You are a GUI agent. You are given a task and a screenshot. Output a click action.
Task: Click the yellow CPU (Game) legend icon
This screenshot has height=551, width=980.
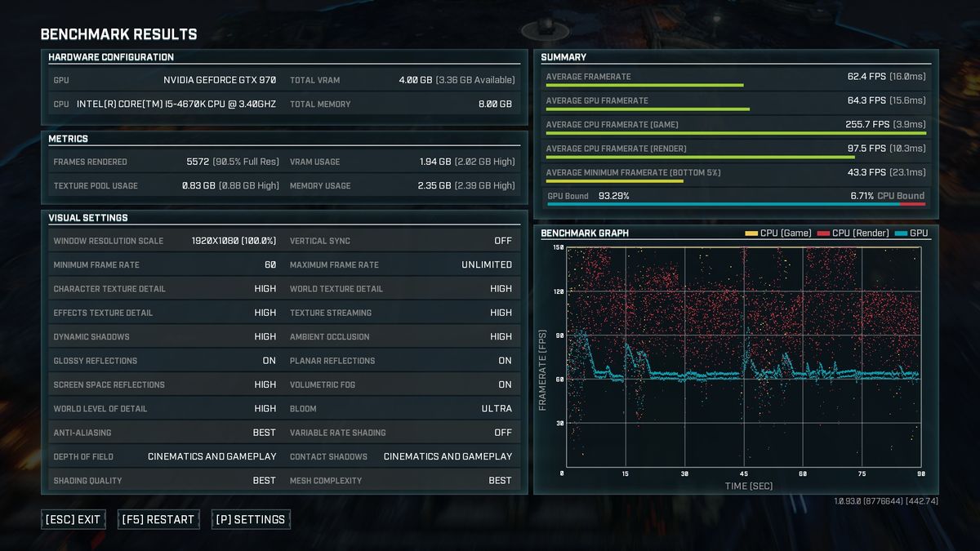752,233
